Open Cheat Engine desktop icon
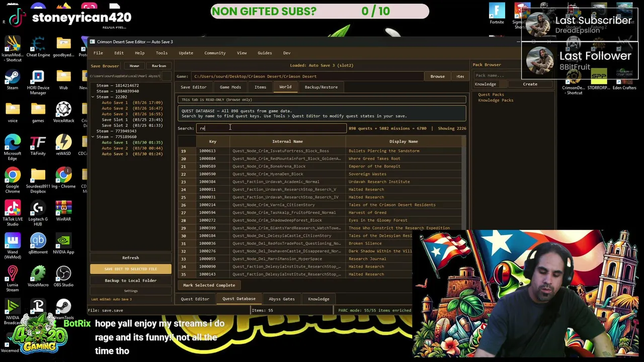Screen dimensions: 644x362 [38, 48]
